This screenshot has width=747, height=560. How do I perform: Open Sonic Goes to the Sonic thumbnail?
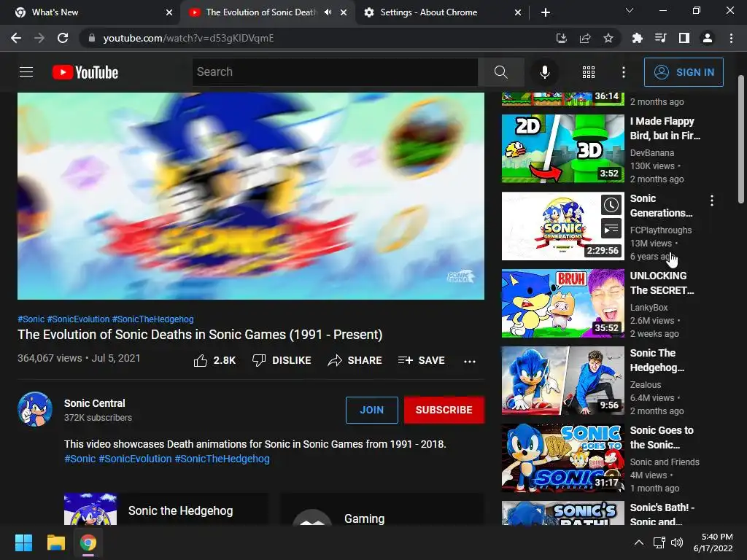click(x=562, y=458)
